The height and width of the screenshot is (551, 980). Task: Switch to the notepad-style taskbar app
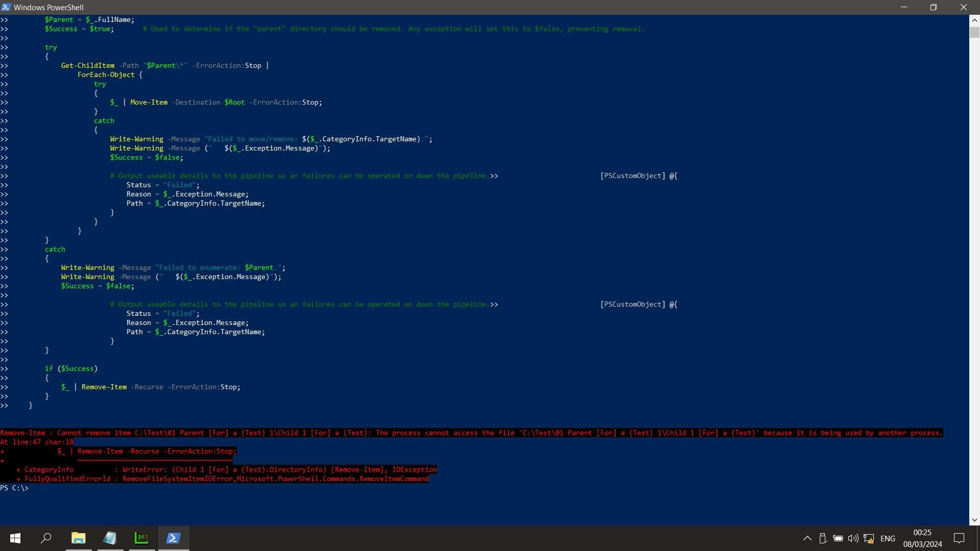click(110, 538)
